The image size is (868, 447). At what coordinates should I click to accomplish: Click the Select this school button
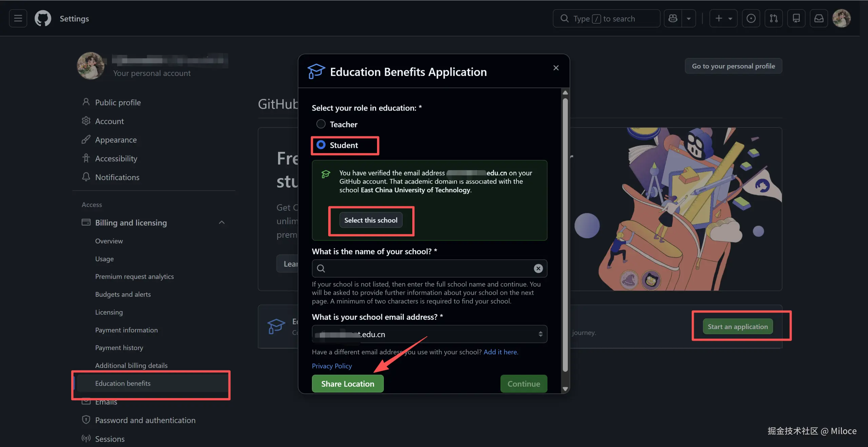[x=371, y=220]
